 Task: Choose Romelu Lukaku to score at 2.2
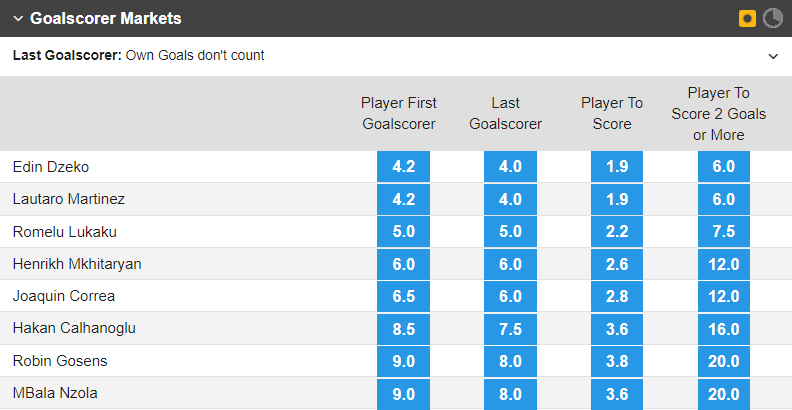click(617, 231)
